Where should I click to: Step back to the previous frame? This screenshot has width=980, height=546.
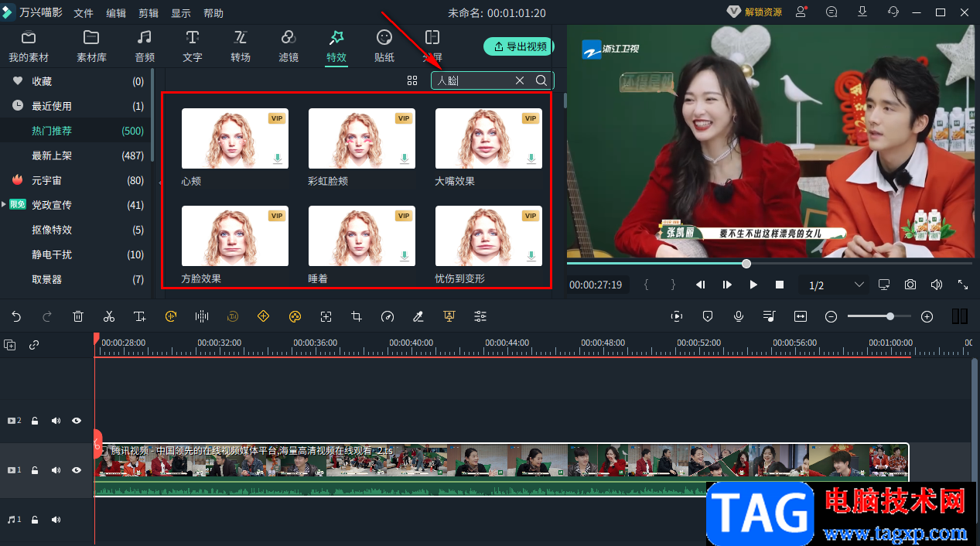[x=701, y=285]
